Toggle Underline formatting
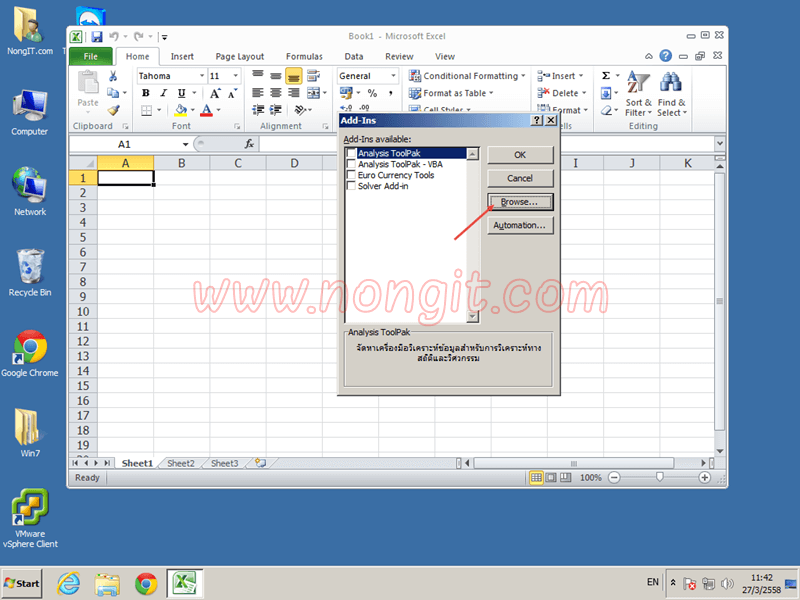This screenshot has height=600, width=800. [x=181, y=93]
